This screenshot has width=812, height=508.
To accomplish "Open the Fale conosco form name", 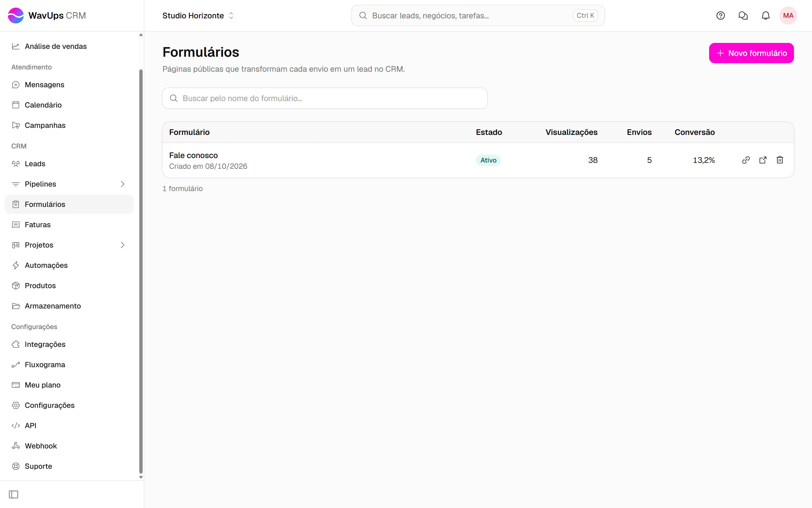I will (x=194, y=155).
